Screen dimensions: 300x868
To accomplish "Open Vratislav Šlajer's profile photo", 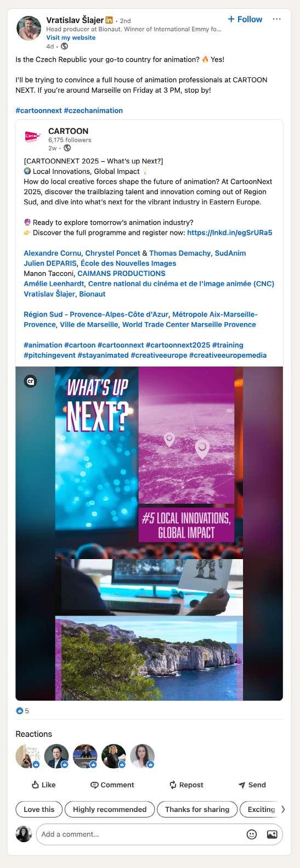I will tap(29, 29).
